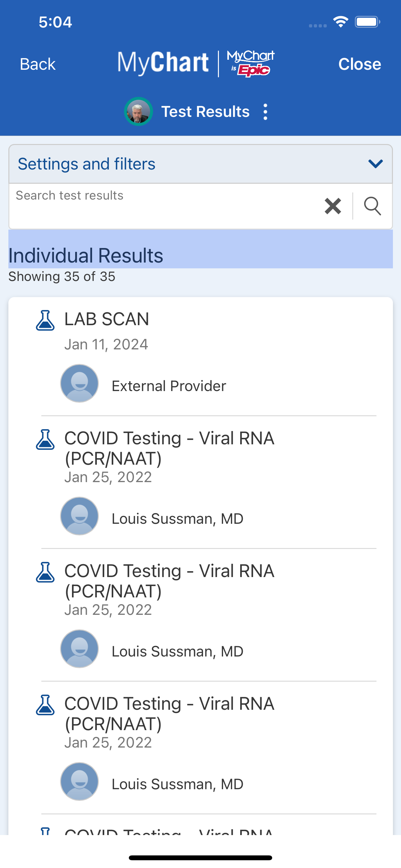
Task: Tap the patient profile photo avatar
Action: (139, 111)
